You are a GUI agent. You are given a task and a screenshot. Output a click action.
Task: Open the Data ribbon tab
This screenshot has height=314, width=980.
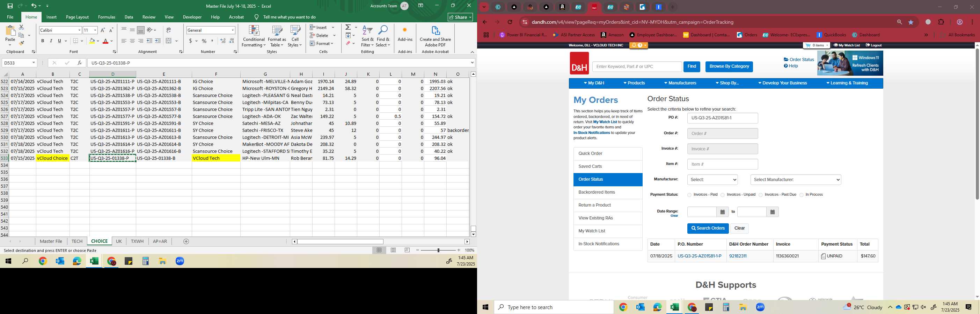[x=129, y=17]
